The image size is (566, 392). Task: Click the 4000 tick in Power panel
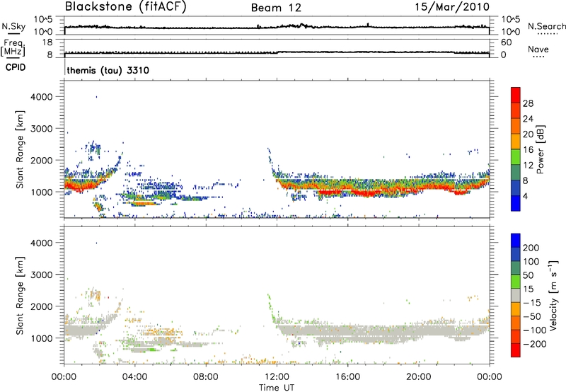tap(41, 97)
